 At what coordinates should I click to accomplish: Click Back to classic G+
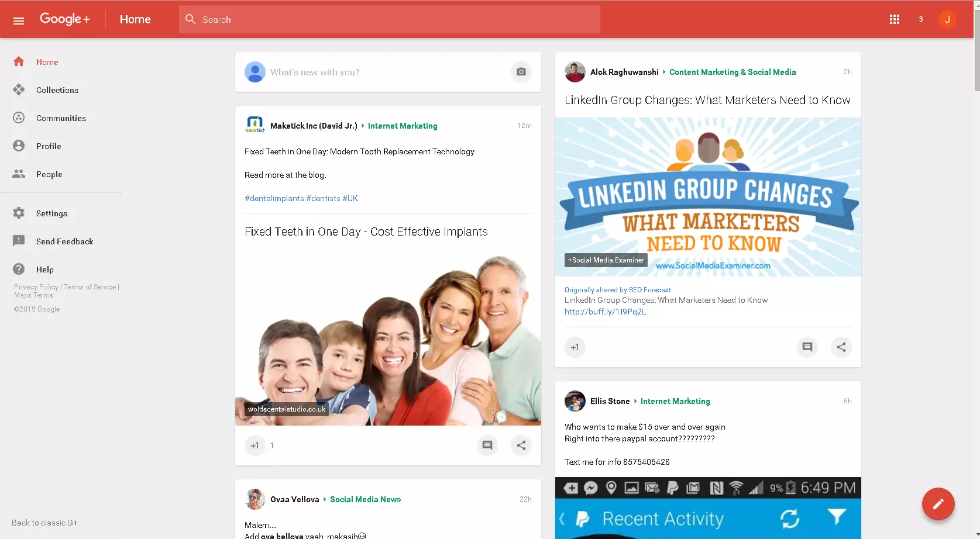coord(44,523)
